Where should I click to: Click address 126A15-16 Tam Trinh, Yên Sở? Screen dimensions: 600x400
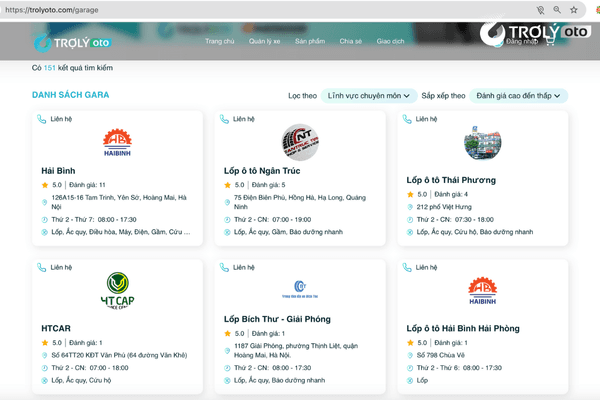pyautogui.click(x=119, y=202)
